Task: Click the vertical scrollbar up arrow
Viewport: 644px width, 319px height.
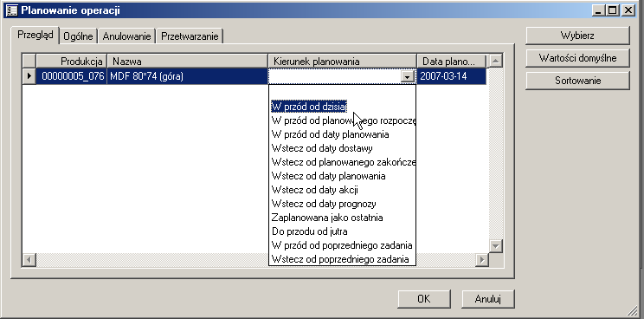Action: (496, 62)
